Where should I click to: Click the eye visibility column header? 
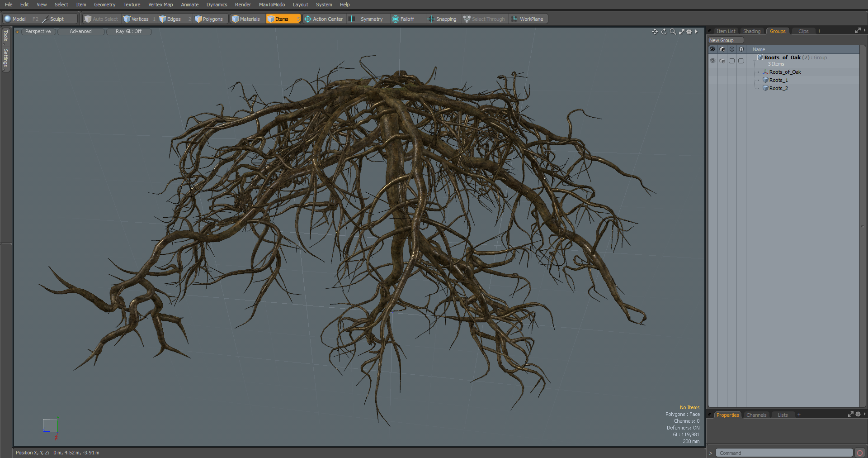pyautogui.click(x=712, y=49)
